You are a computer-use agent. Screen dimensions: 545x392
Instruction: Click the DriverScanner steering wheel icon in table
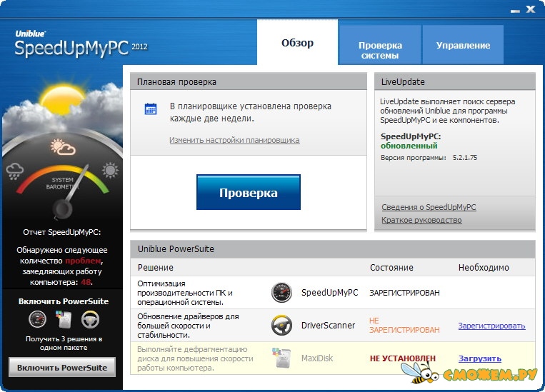[281, 326]
